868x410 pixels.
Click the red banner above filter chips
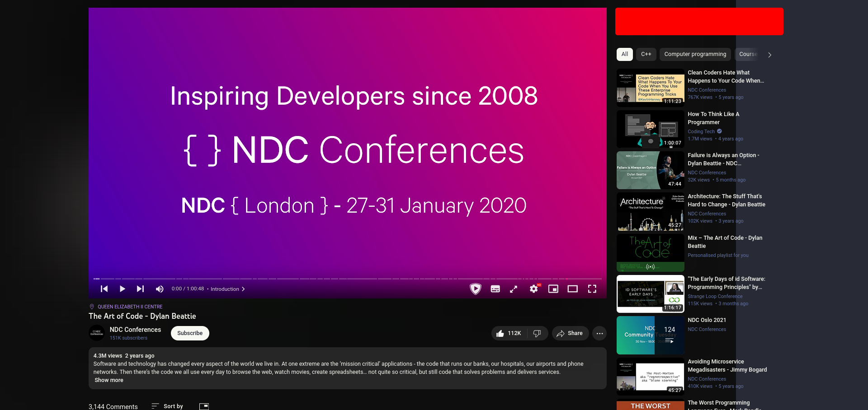[x=699, y=21]
